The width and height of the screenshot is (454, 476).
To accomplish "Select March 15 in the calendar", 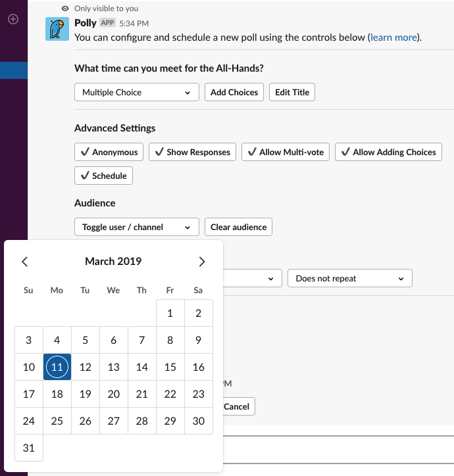I will pyautogui.click(x=170, y=368).
